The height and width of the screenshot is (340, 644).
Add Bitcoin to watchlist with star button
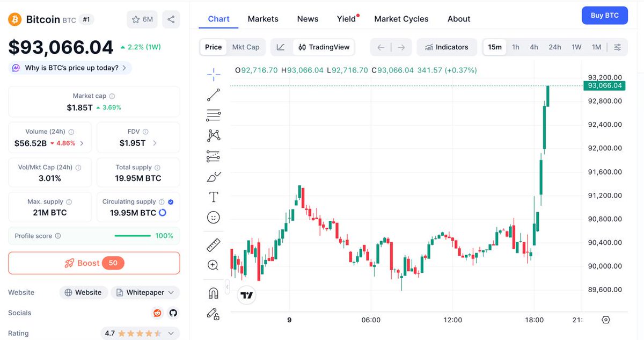click(x=143, y=19)
